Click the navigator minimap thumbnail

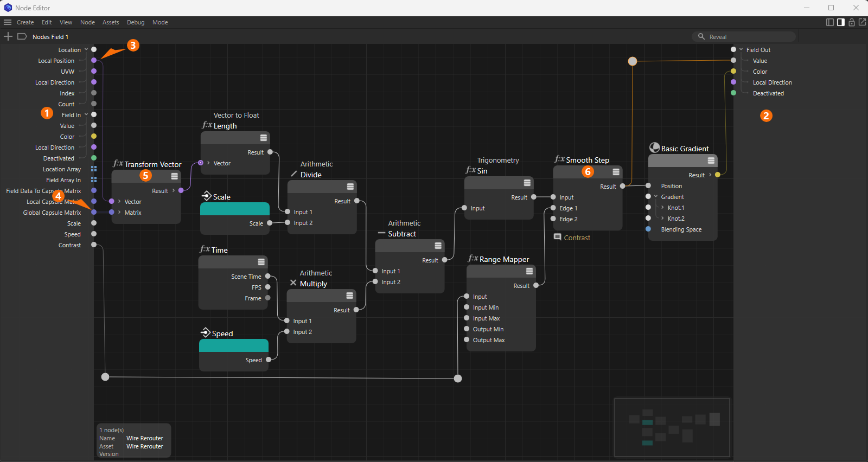(672, 428)
